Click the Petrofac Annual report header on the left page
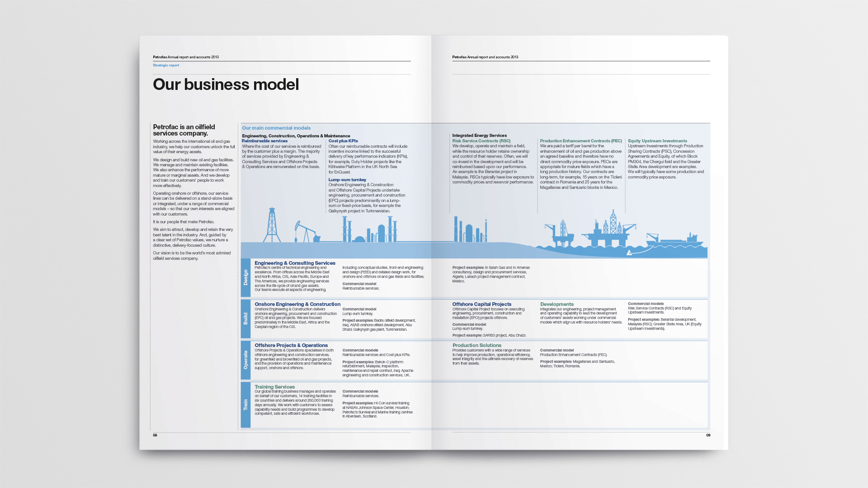Viewport: 868px width, 488px height. (x=186, y=57)
